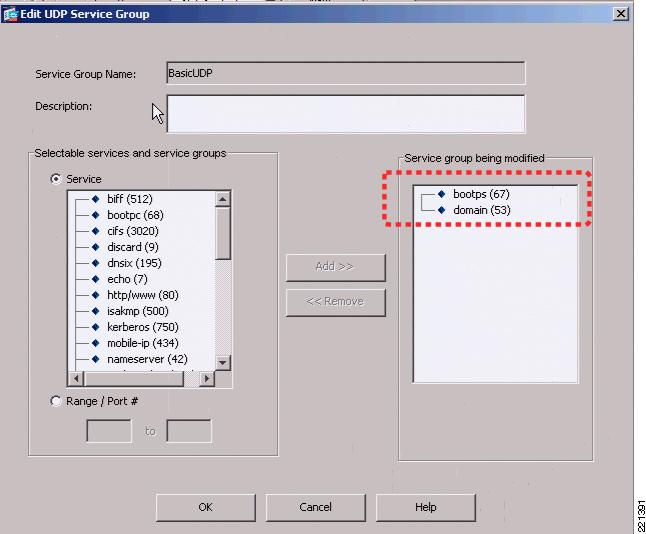Select bootpc (68) service
This screenshot has height=534, width=646.
click(x=135, y=215)
